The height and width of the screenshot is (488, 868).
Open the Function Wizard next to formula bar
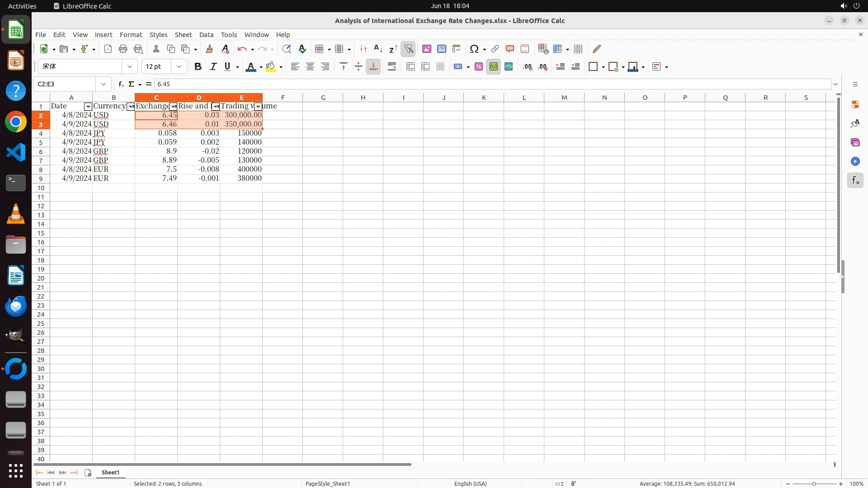121,84
